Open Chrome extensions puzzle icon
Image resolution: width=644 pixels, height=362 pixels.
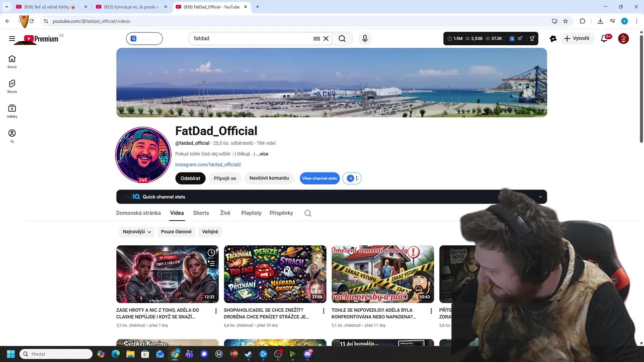(583, 21)
